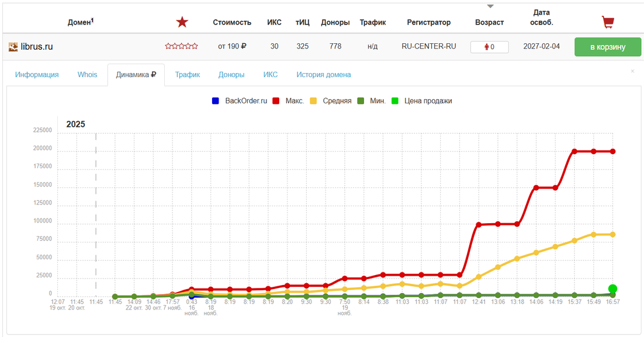Open the librus.ru domain link
This screenshot has height=337, width=644.
point(37,47)
